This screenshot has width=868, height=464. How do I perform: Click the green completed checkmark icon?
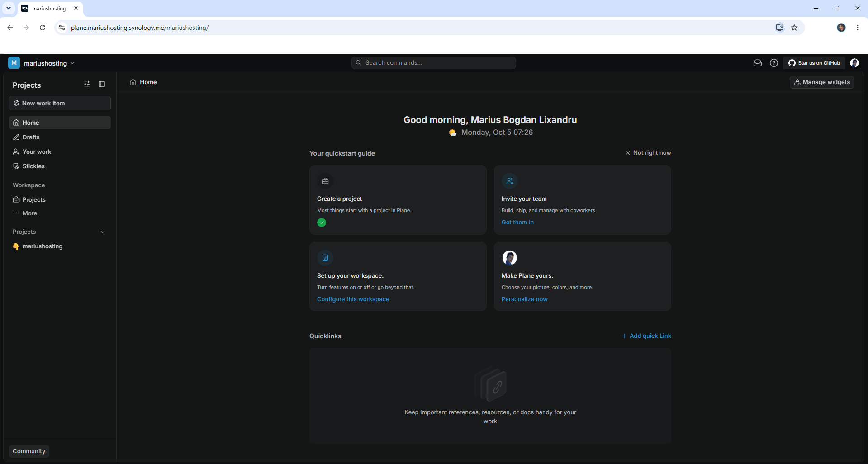(x=322, y=223)
